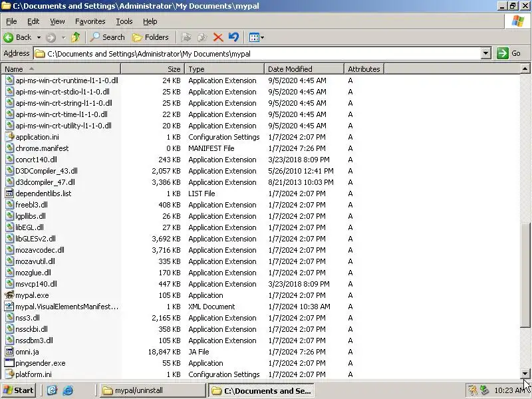Switch to mypal/uninstall taskbar window

pos(153,390)
